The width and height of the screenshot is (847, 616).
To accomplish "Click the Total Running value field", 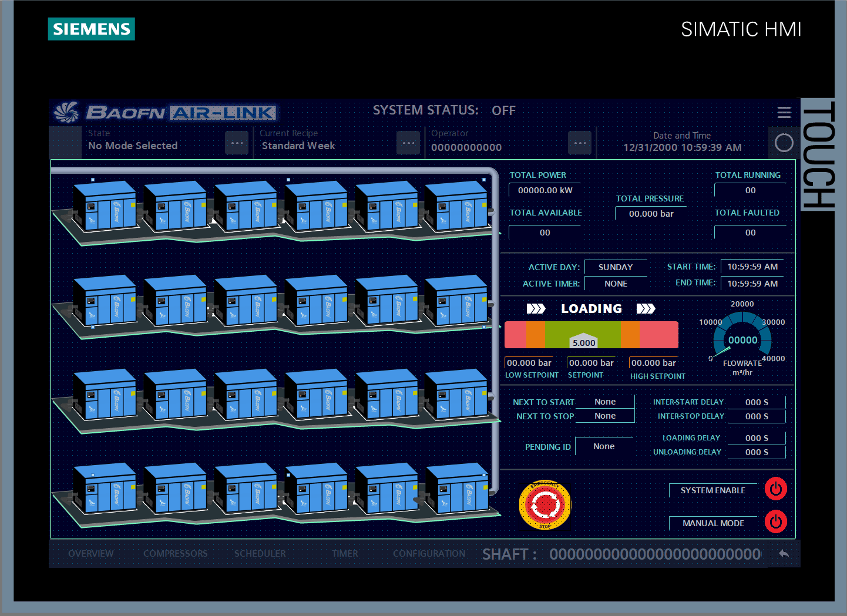I will 750,190.
